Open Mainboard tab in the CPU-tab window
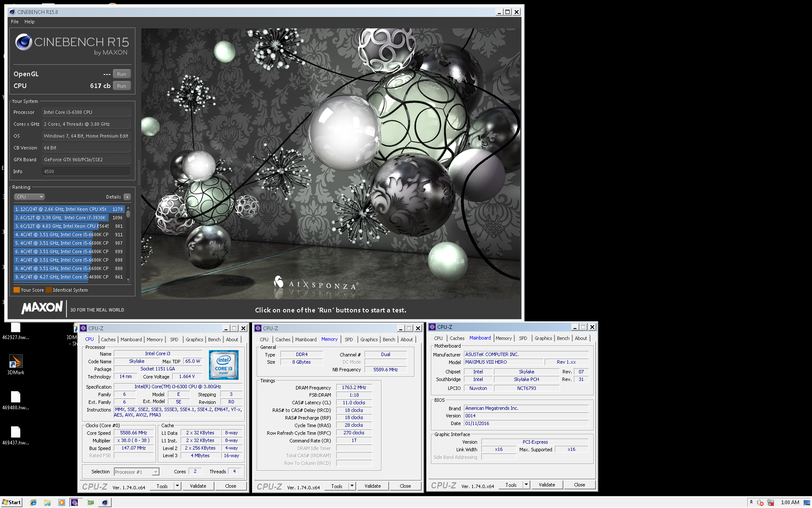Screen dimensions: 812x508 click(x=132, y=340)
